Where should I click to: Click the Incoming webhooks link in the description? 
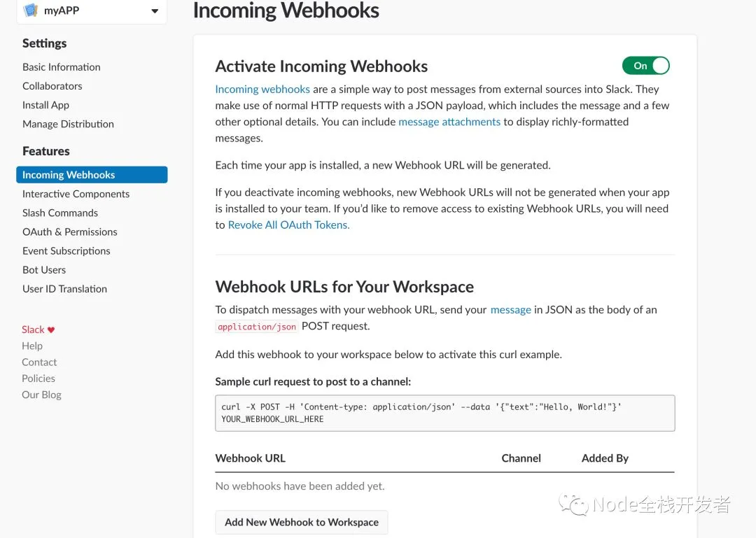pyautogui.click(x=262, y=89)
